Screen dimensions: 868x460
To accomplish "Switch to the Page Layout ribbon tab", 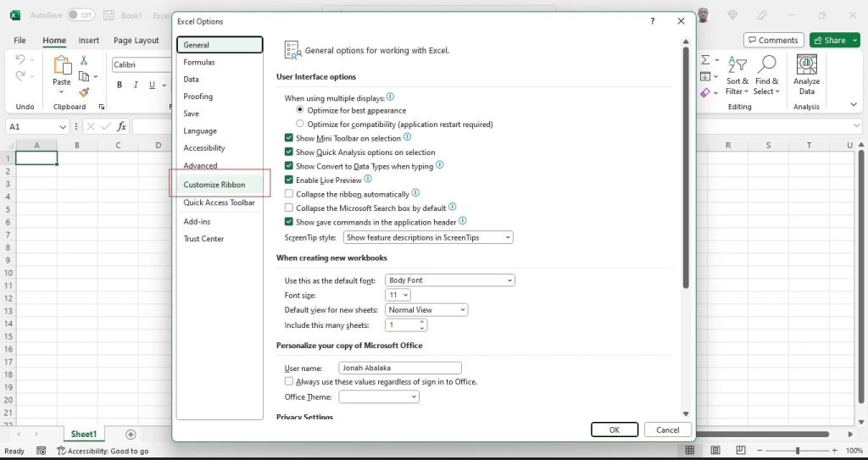I will (x=136, y=41).
